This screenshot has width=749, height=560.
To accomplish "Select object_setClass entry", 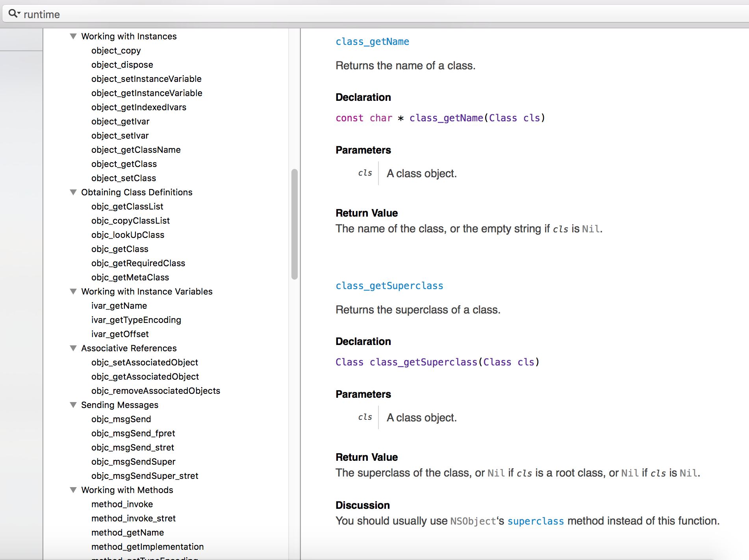I will 124,178.
